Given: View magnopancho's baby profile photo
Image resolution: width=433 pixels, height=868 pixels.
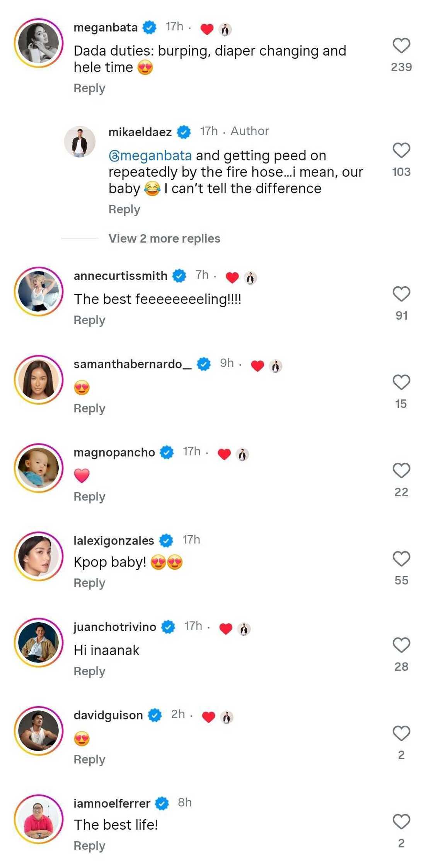Looking at the screenshot, I should [x=39, y=468].
